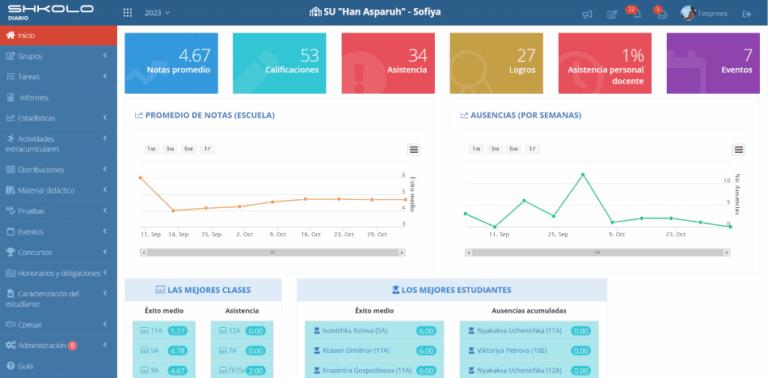The width and height of the screenshot is (768, 378).
Task: Open the 2023 year dropdown
Action: pos(157,13)
